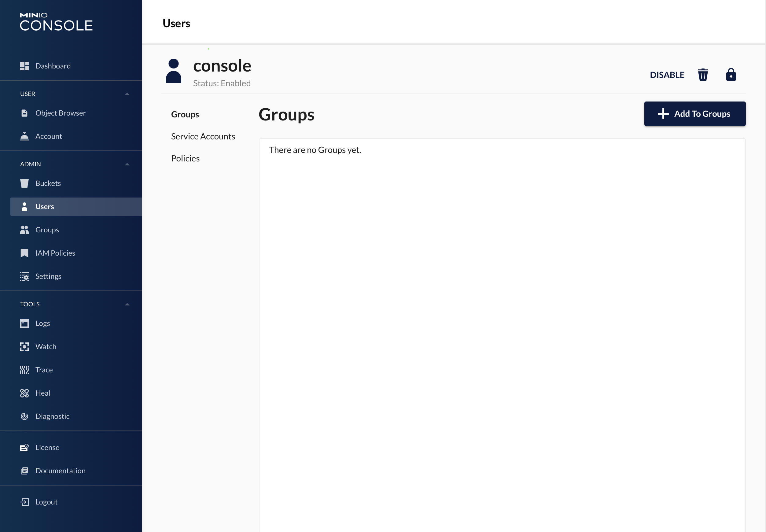Click the License card icon
Screen dimensions: 766x532
(24, 448)
